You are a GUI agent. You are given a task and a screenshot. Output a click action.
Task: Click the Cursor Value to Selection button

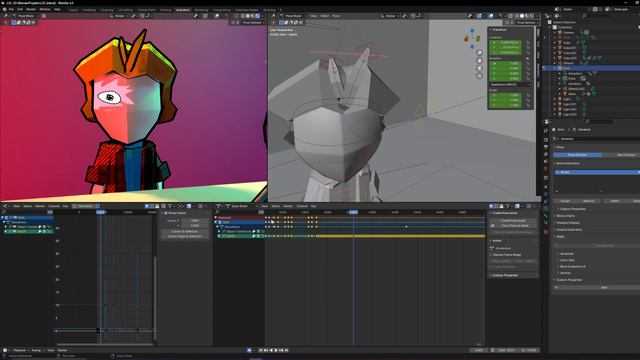pyautogui.click(x=185, y=236)
